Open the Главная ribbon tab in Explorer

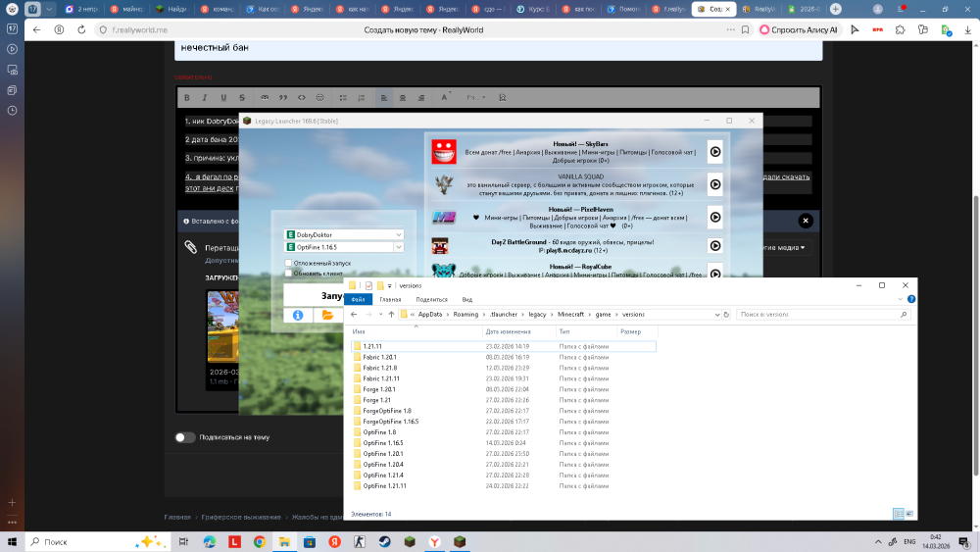[x=390, y=299]
